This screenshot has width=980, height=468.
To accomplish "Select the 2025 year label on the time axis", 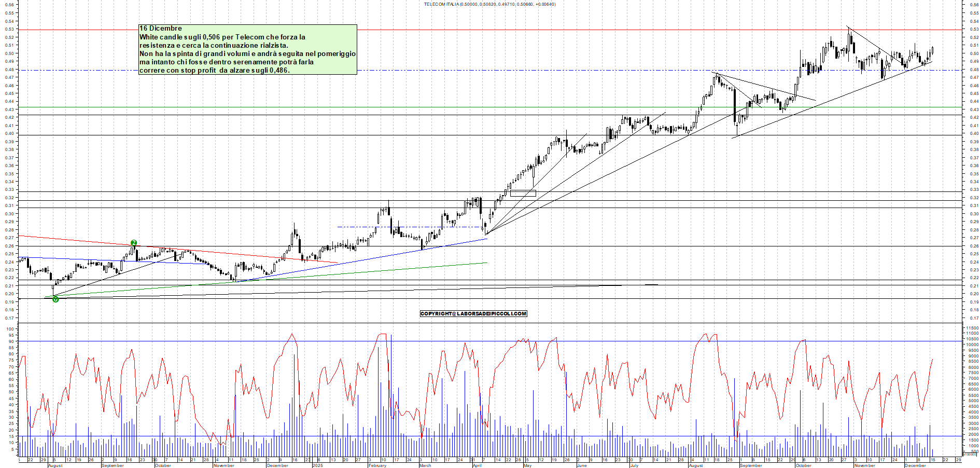I will point(317,465).
